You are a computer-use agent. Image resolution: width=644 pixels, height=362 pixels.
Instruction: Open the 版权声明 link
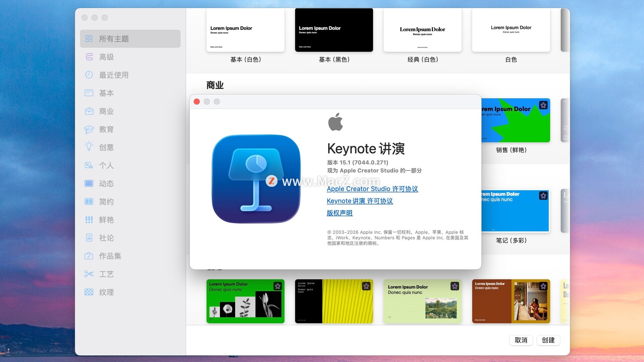339,213
